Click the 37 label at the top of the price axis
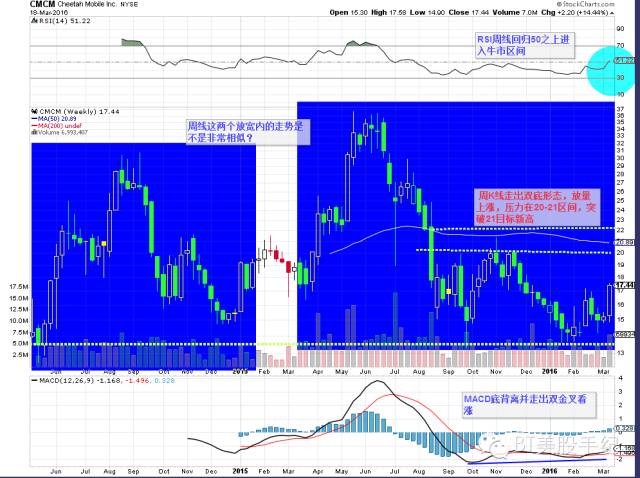Screen dimensions: 640x478 click(620, 109)
